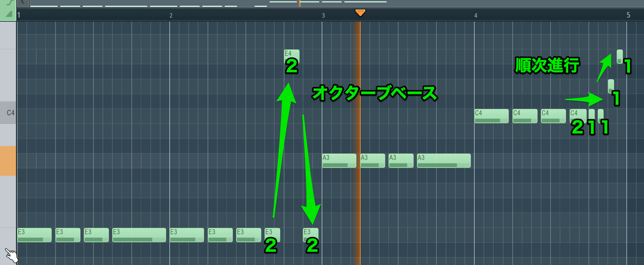Screen dimensions: 644x265
Task: Select the long A3 note before bar 4
Action: (x=444, y=161)
